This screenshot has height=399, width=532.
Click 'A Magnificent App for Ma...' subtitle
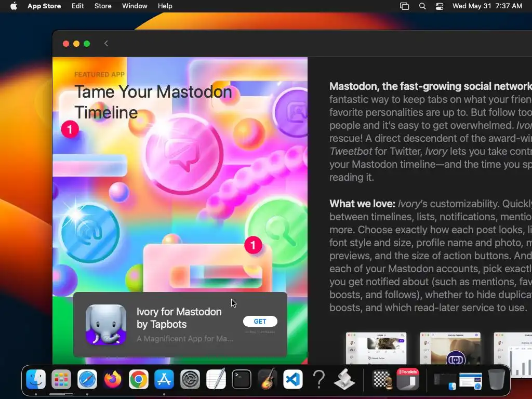(x=185, y=339)
